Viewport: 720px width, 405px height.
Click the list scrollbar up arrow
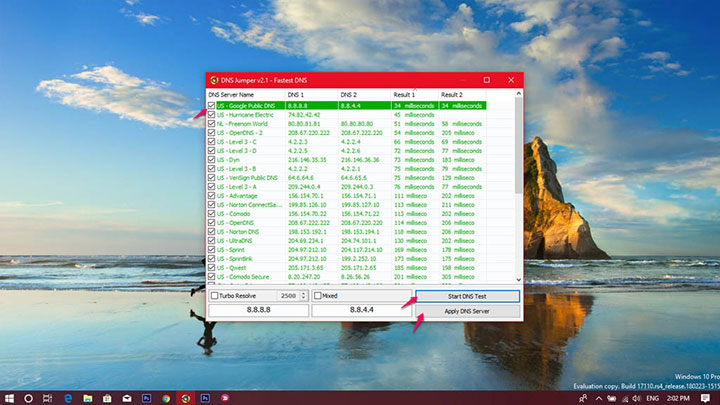(518, 94)
